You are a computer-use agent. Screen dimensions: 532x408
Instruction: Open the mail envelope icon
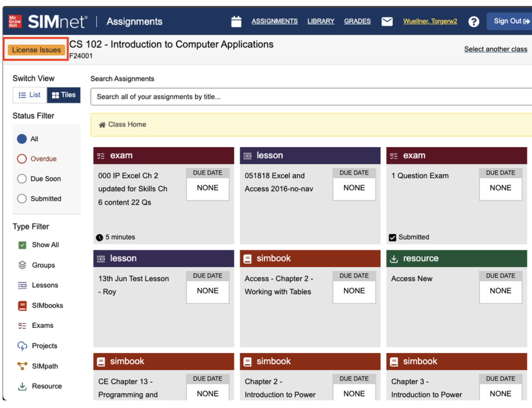pyautogui.click(x=387, y=21)
